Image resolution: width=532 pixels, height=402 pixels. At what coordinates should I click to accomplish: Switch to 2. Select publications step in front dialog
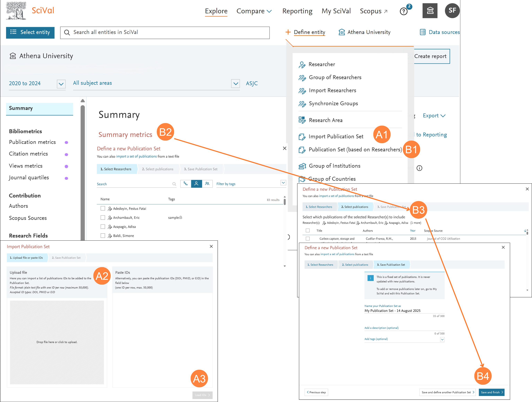point(355,265)
